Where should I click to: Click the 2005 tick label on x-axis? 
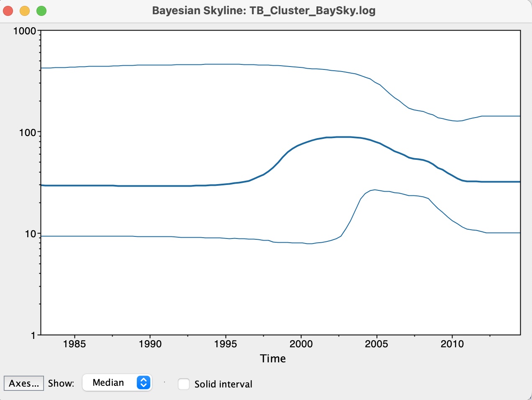pyautogui.click(x=376, y=344)
